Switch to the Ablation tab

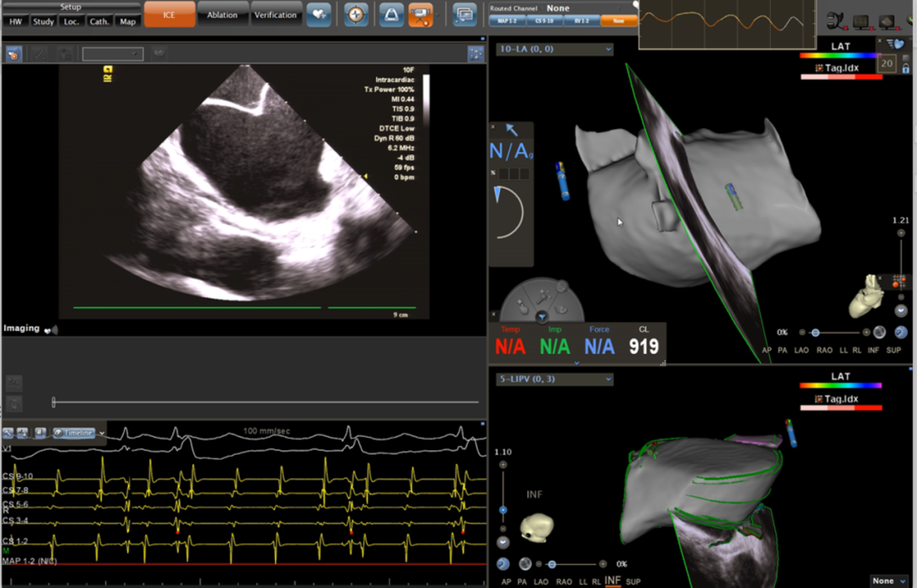[x=222, y=14]
